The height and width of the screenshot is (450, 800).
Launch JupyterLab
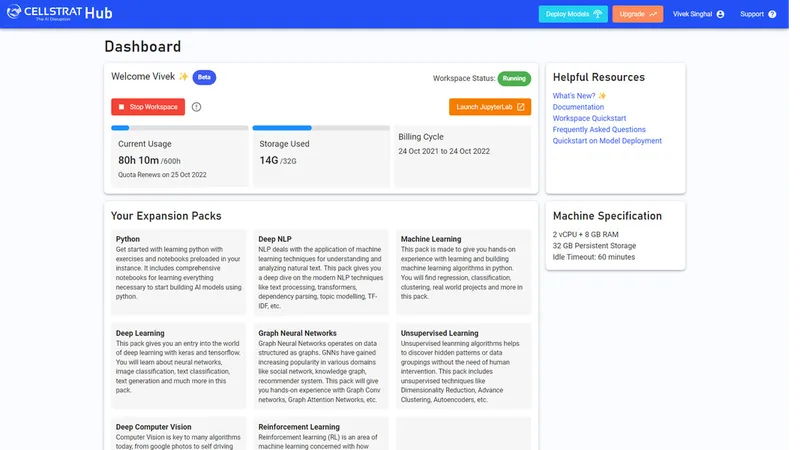pyautogui.click(x=490, y=107)
